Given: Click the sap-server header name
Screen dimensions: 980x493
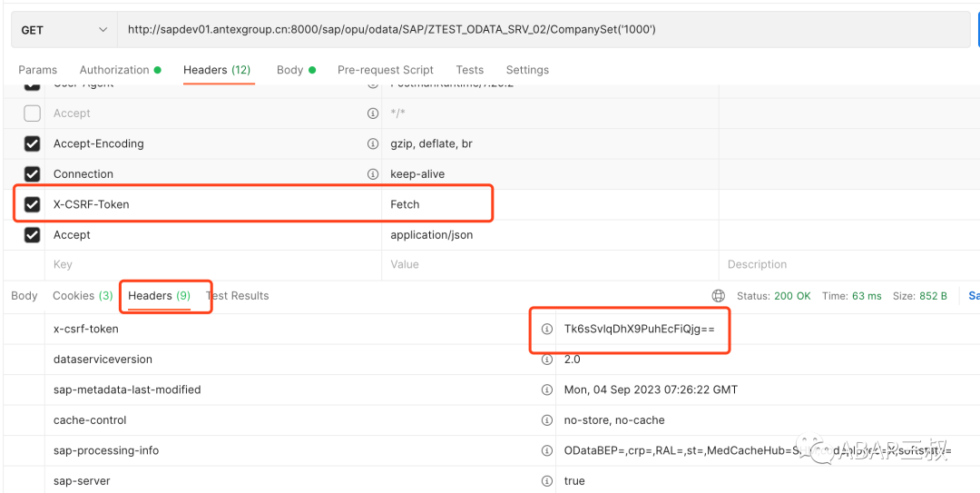Looking at the screenshot, I should click(x=82, y=481).
